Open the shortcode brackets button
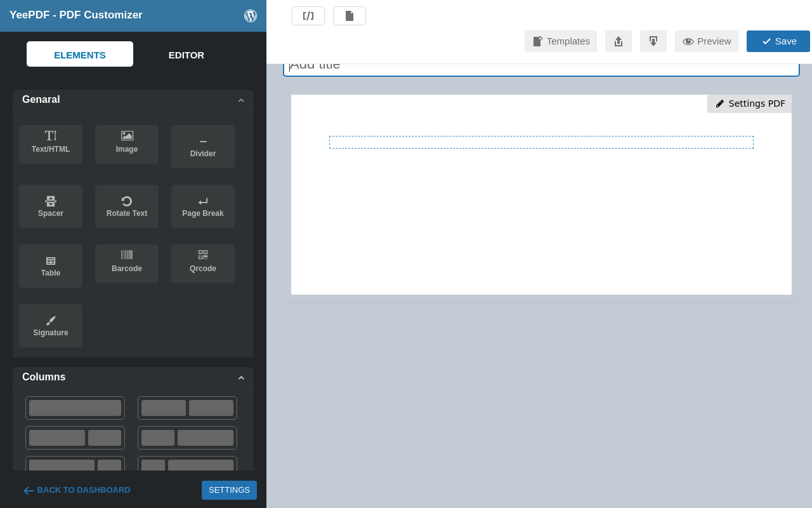Image resolution: width=812 pixels, height=508 pixels. [x=308, y=16]
